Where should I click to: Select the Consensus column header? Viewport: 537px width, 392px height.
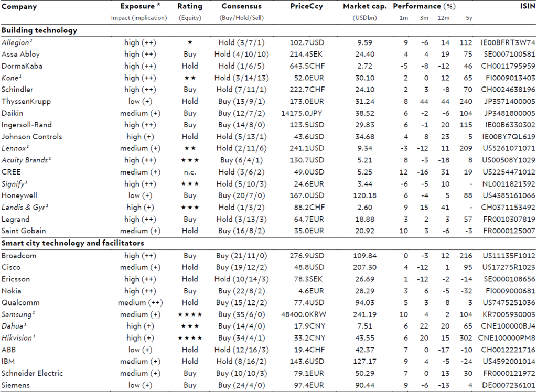pyautogui.click(x=241, y=6)
